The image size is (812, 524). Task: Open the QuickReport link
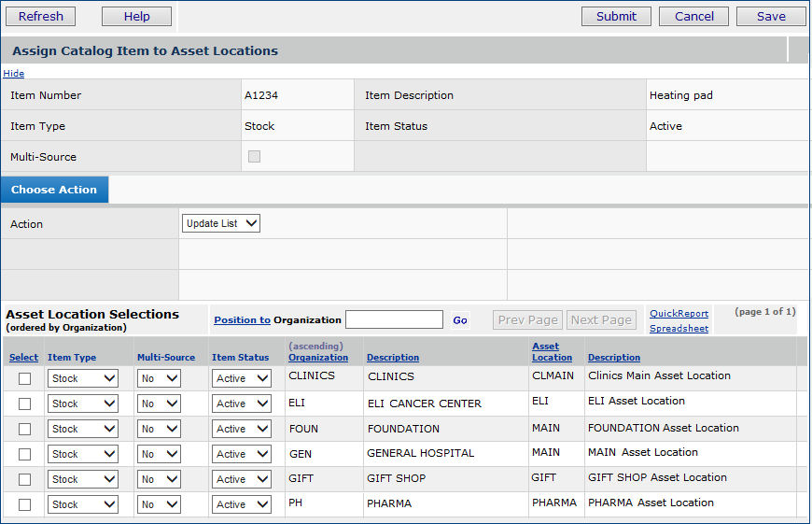[x=679, y=314]
